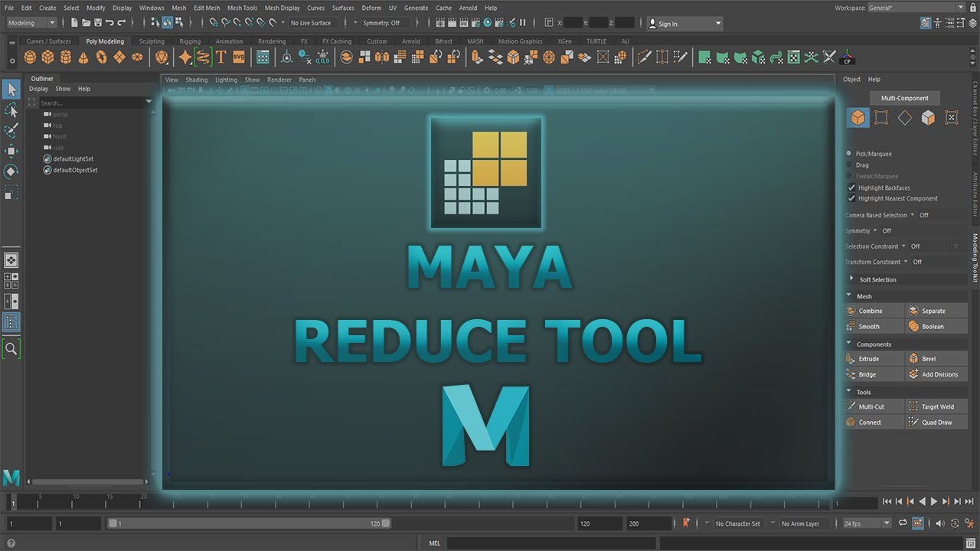Image resolution: width=980 pixels, height=551 pixels.
Task: Select the Rotate tool in toolbox
Action: click(x=11, y=171)
